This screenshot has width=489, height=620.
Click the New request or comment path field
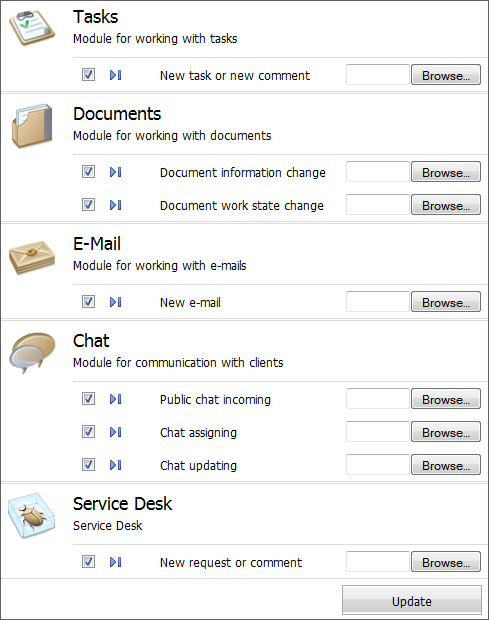point(378,561)
